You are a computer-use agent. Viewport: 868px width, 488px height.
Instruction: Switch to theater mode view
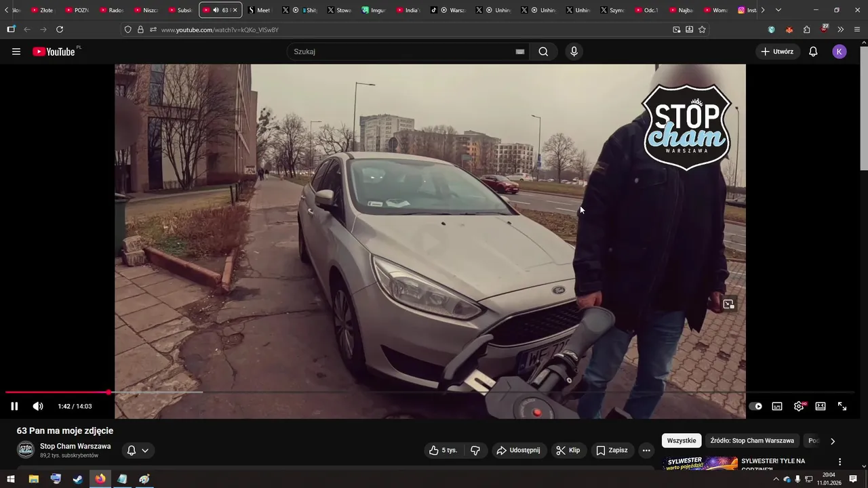click(x=821, y=406)
